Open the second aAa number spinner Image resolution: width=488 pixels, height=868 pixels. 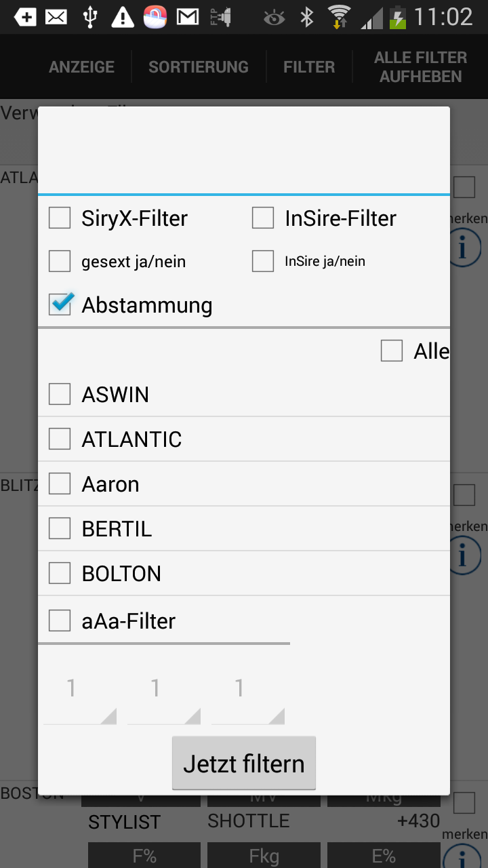point(164,698)
